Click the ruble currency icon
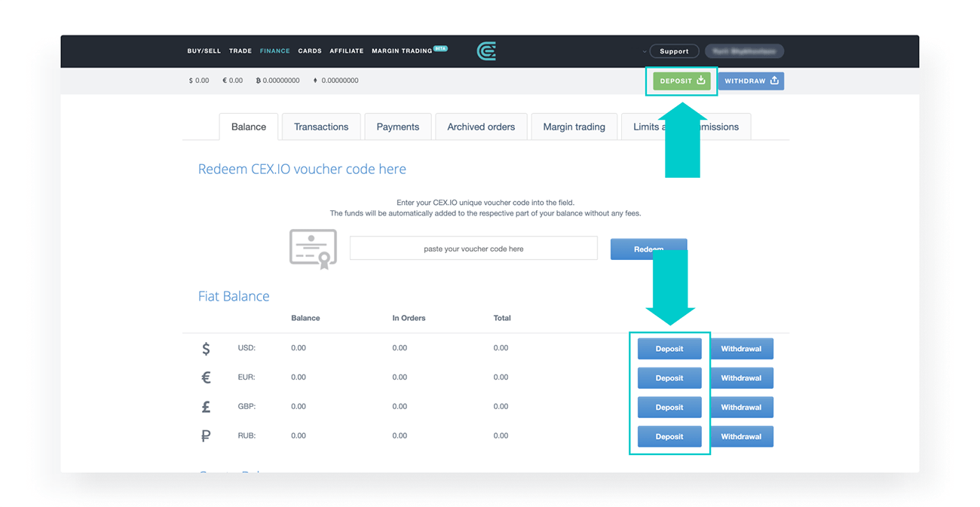980x507 pixels. click(x=206, y=436)
